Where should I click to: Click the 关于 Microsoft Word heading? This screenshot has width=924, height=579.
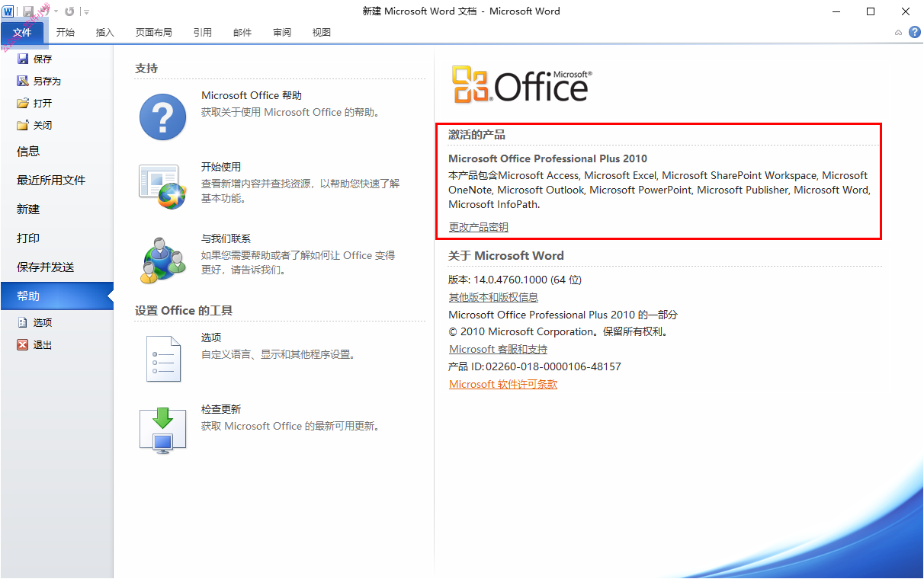(x=506, y=256)
